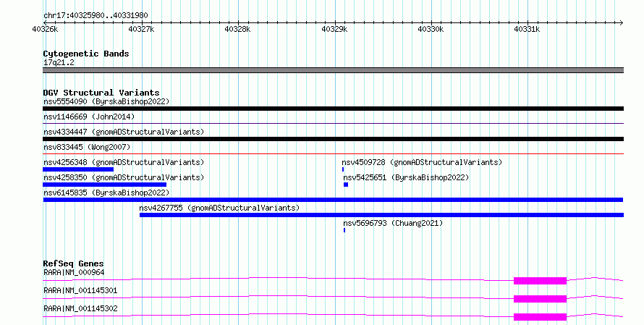
Task: Select nsv4267755 (gnomADStructuralVariants) label
Action: click(x=219, y=208)
